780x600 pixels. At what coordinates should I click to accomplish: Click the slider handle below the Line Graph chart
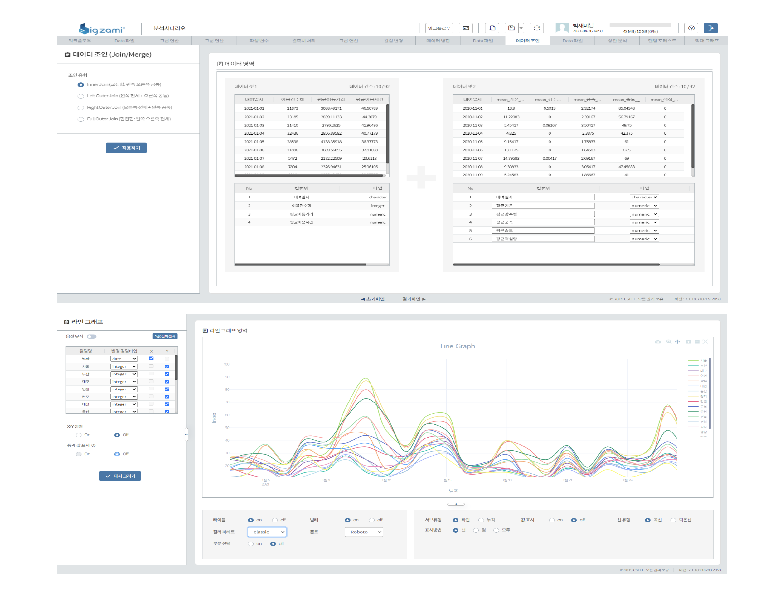pos(450,503)
